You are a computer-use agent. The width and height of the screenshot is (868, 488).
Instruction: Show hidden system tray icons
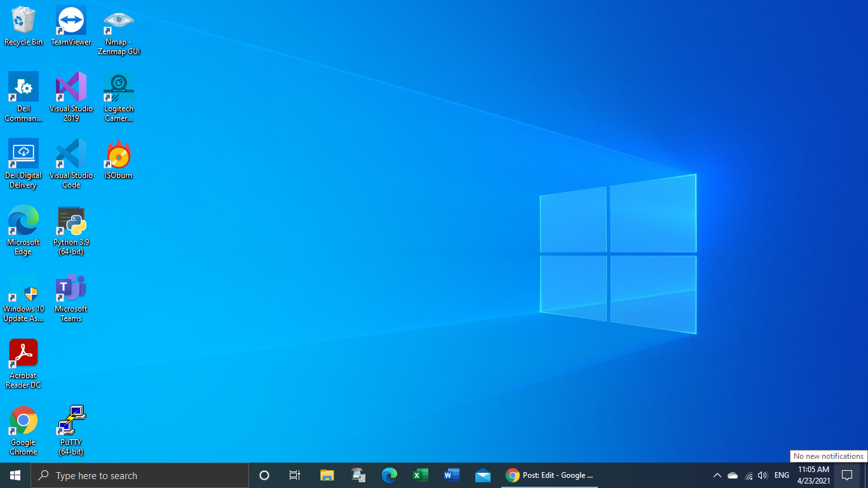pyautogui.click(x=717, y=475)
